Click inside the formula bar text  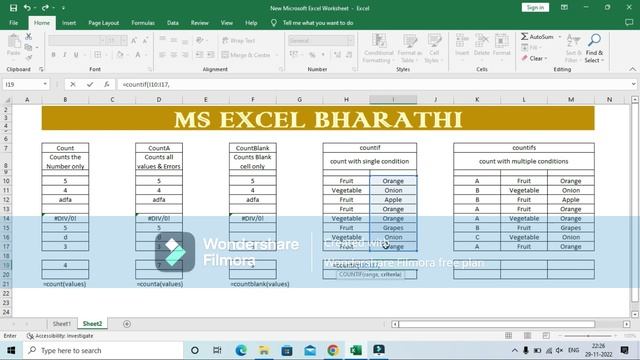pyautogui.click(x=146, y=84)
